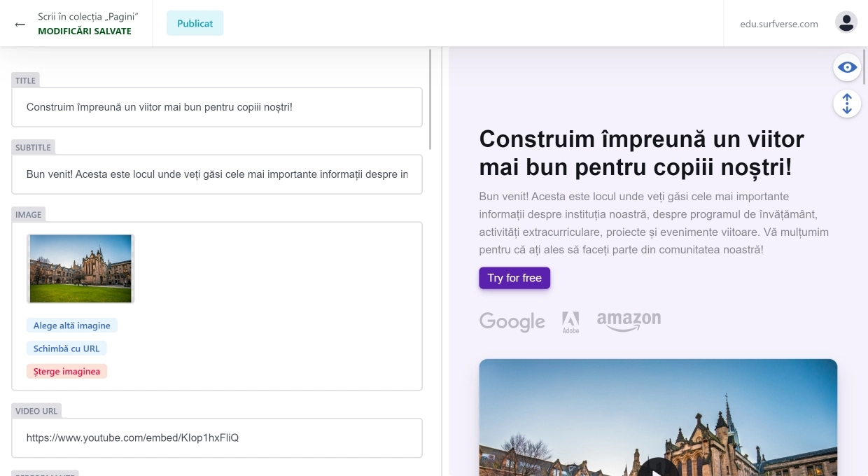
Task: Click the Publicat status button
Action: coord(195,23)
